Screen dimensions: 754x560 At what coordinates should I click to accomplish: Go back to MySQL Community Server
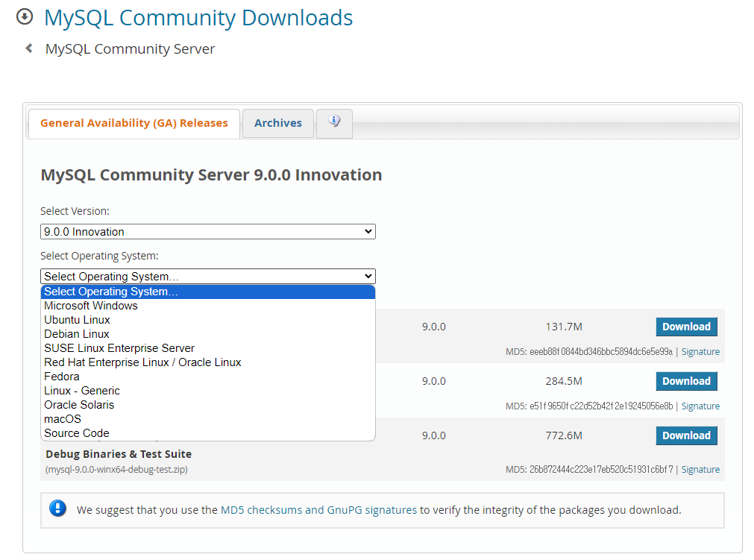coord(130,49)
